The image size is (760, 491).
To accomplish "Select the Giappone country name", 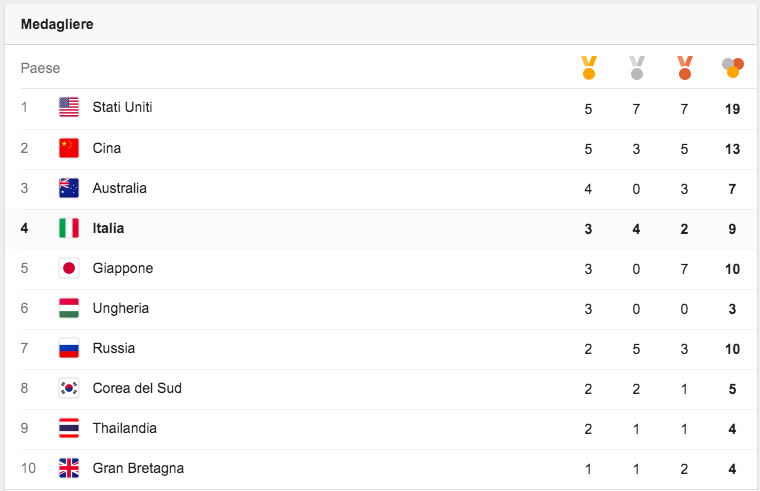I will pyautogui.click(x=122, y=268).
